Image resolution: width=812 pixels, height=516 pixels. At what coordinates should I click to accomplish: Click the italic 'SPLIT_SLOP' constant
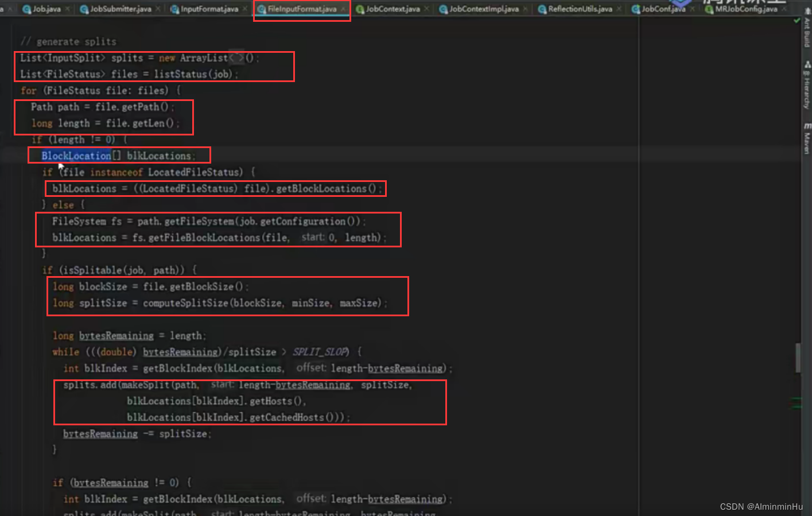pyautogui.click(x=320, y=352)
